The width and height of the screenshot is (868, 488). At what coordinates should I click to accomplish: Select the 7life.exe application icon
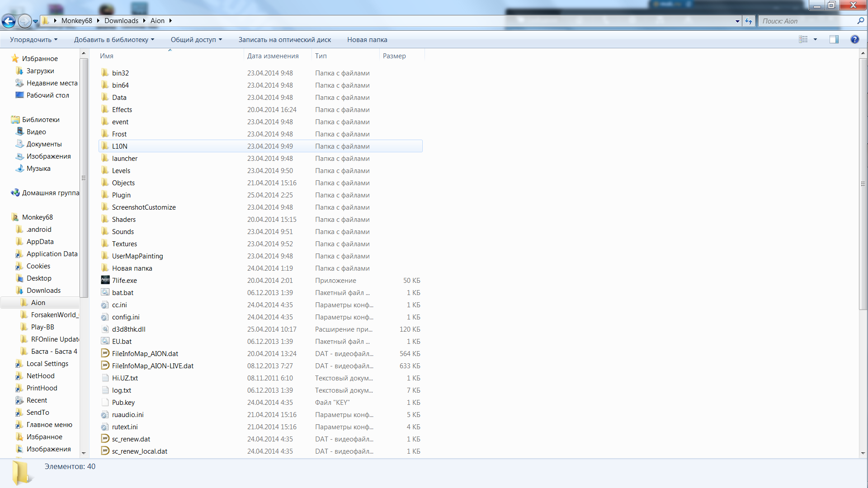(105, 280)
